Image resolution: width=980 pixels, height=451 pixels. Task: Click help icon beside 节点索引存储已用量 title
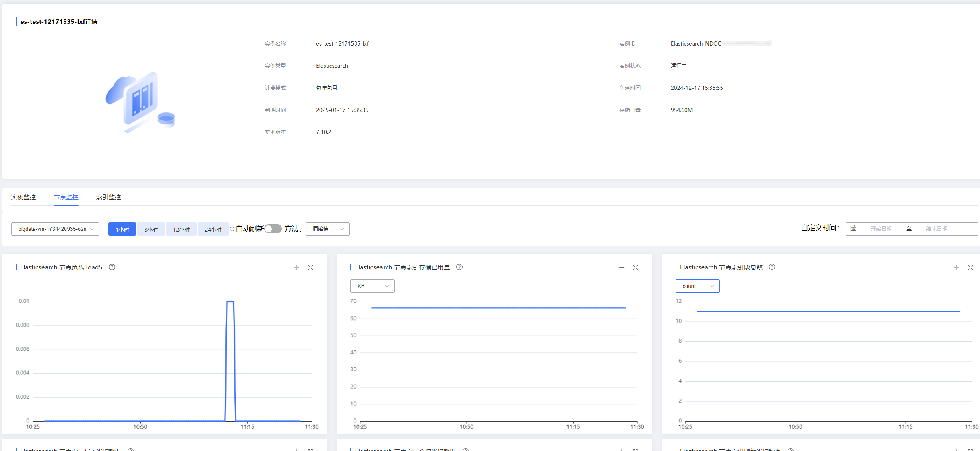click(459, 267)
